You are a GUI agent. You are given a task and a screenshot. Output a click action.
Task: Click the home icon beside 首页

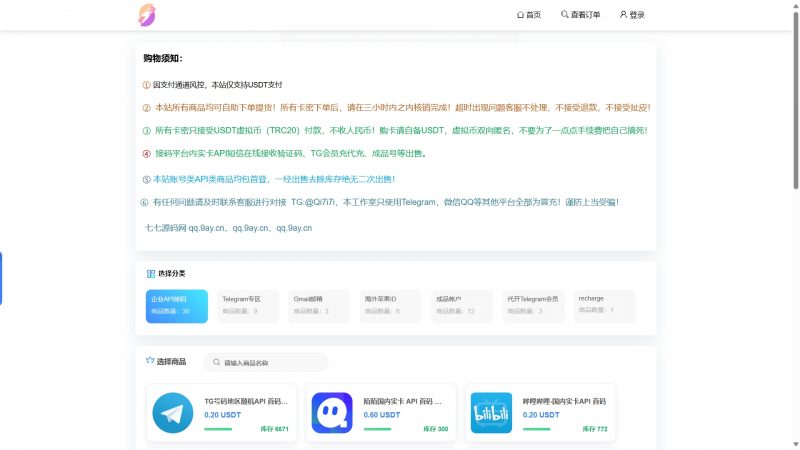click(520, 15)
